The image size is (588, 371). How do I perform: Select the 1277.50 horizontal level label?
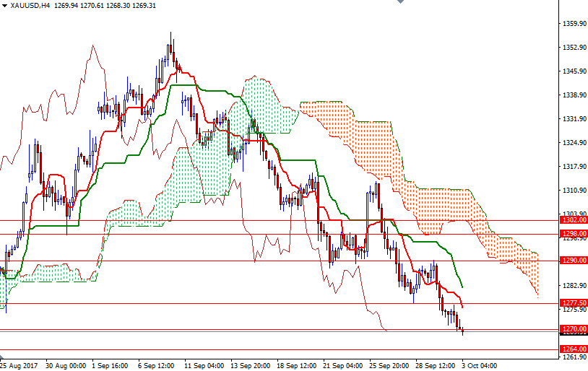click(573, 303)
